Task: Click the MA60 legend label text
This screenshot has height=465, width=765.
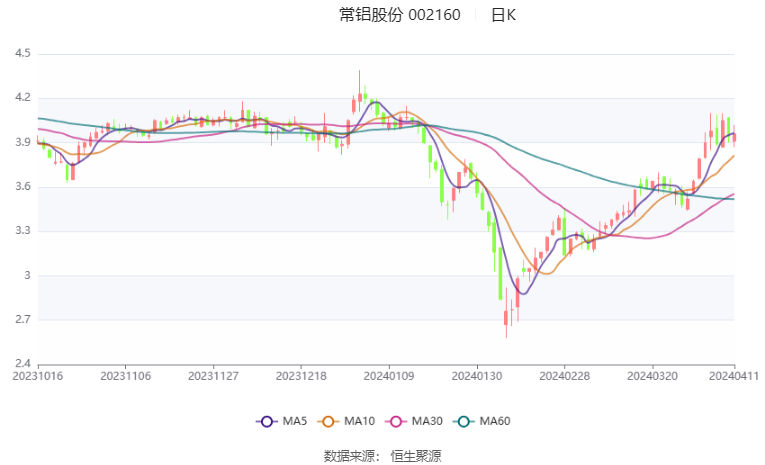Action: click(x=495, y=421)
